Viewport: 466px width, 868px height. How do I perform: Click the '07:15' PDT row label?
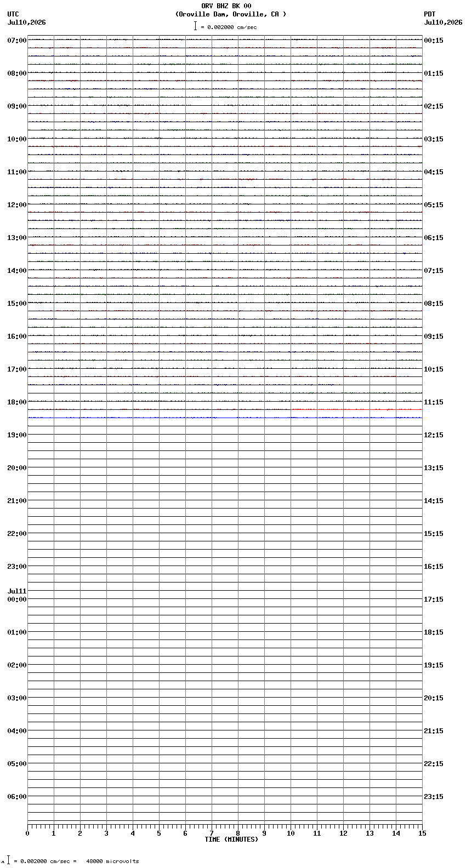[x=434, y=271]
